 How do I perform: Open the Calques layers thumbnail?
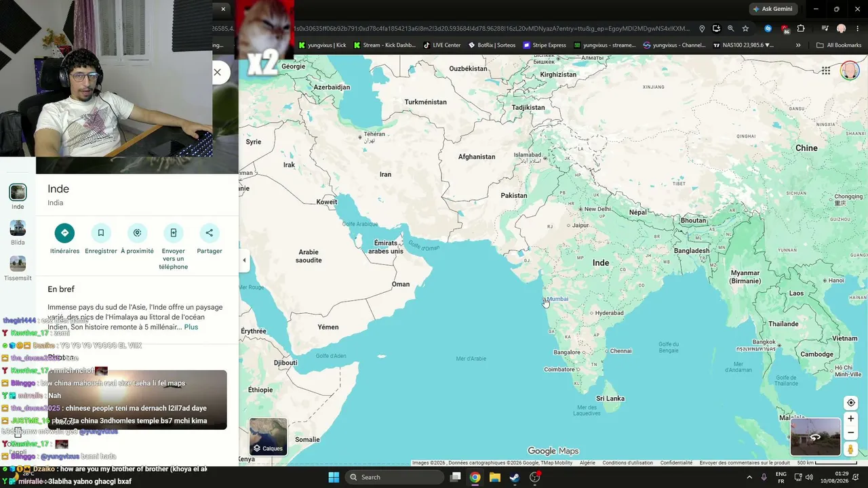tap(268, 436)
